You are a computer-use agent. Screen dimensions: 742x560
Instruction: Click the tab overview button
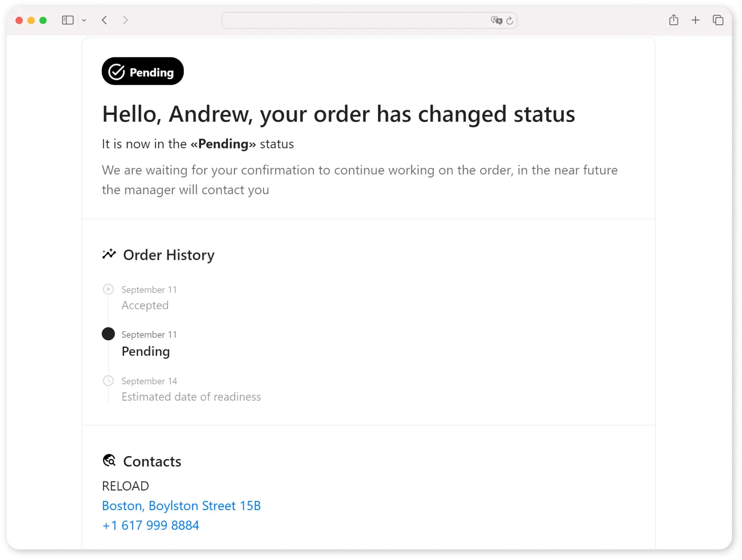[718, 20]
